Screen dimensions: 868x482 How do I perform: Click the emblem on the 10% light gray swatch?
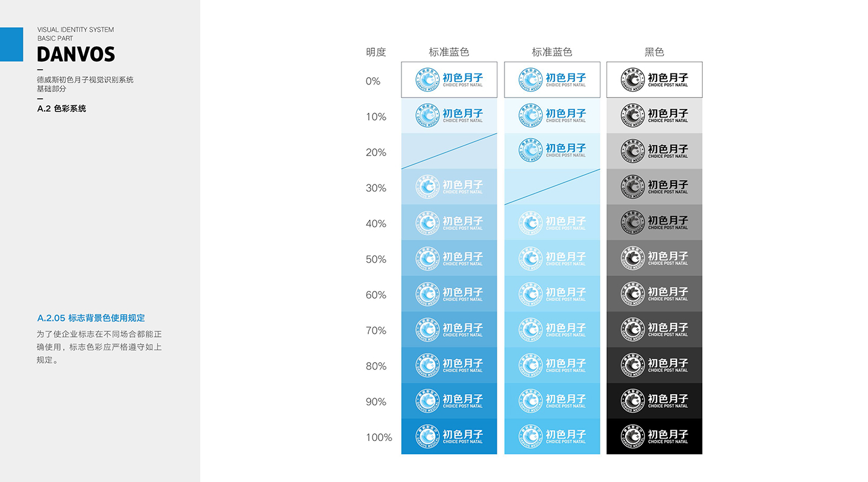pyautogui.click(x=633, y=115)
